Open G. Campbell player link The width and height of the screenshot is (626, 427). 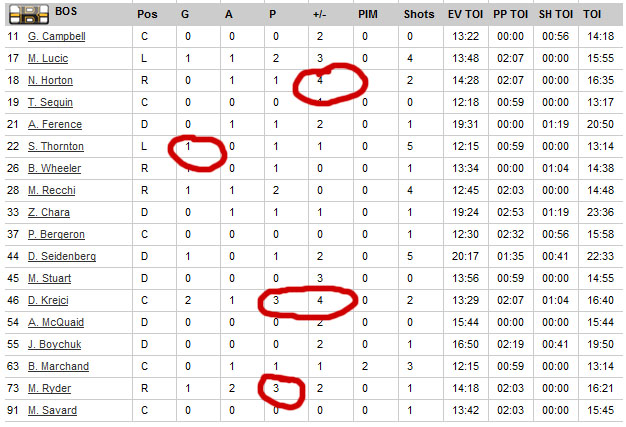point(57,36)
